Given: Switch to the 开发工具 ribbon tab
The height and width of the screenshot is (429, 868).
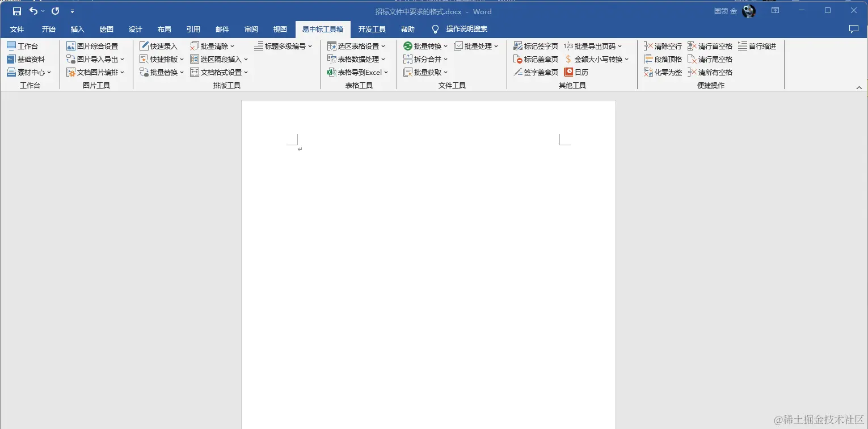Looking at the screenshot, I should pyautogui.click(x=372, y=30).
